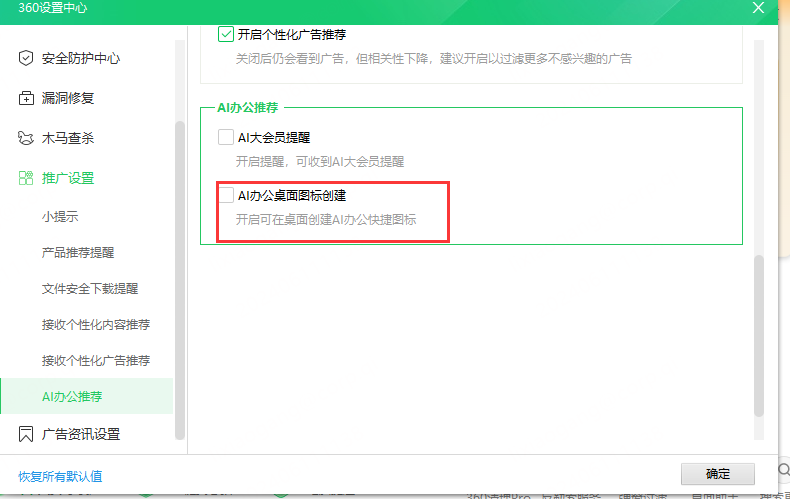
Task: Open 安全防护中心 section
Action: pyautogui.click(x=81, y=58)
